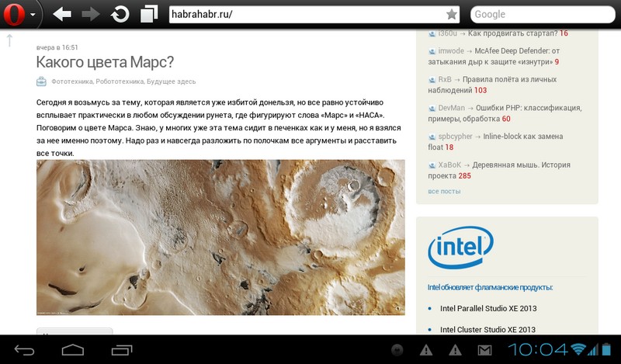Open the article "Какого цвета Марс?"
This screenshot has height=364, width=621.
(105, 62)
